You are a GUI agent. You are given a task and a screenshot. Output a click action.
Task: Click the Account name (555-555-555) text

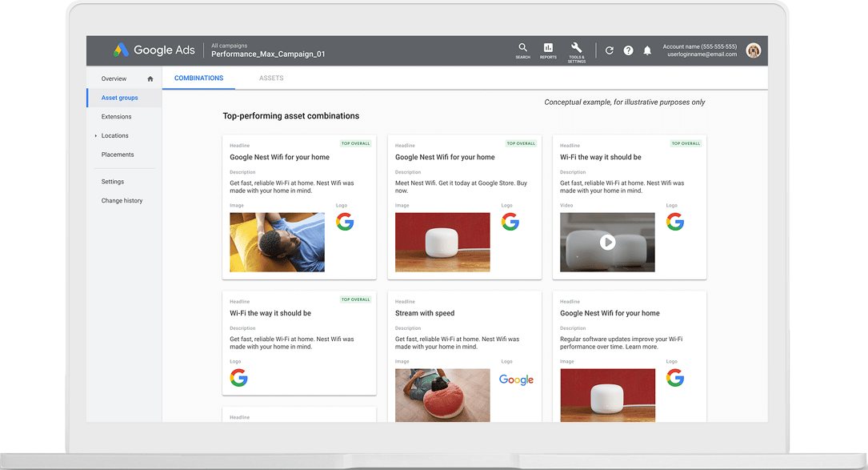click(700, 46)
